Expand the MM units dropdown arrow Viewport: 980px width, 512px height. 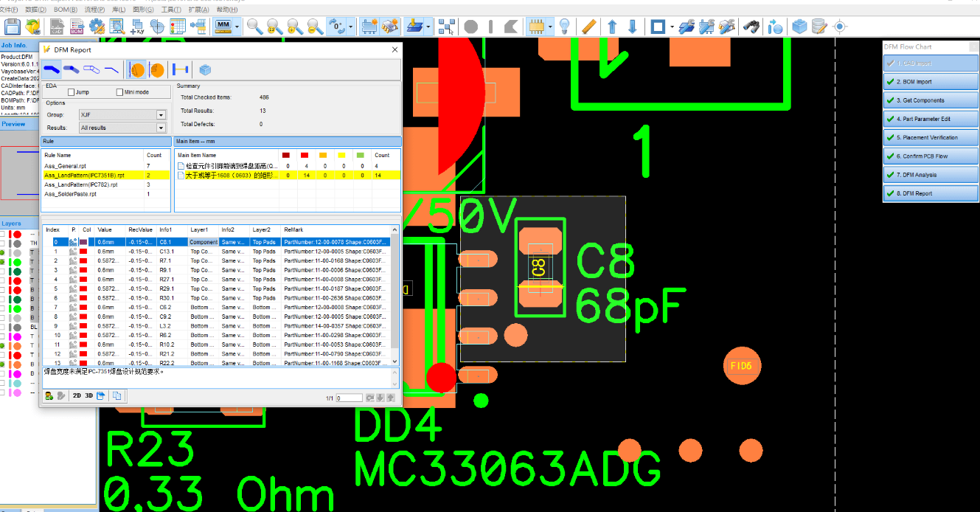click(237, 27)
